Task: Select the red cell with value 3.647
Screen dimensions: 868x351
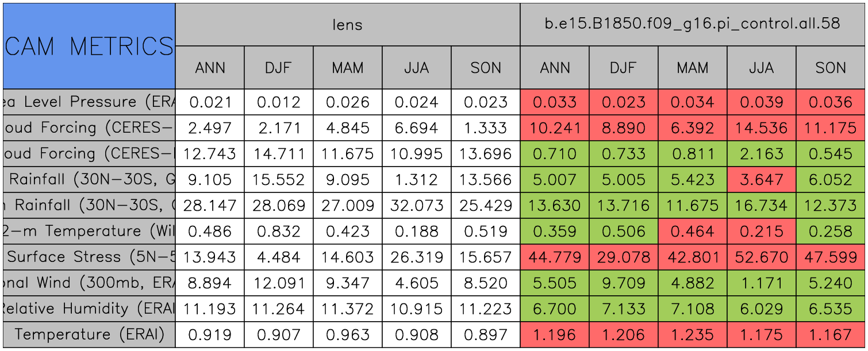Action: coord(761,180)
